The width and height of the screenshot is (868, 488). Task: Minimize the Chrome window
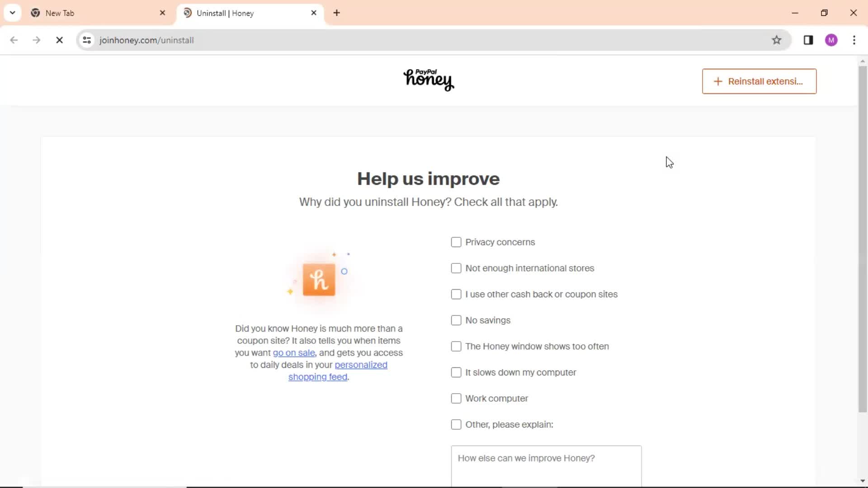click(x=795, y=13)
